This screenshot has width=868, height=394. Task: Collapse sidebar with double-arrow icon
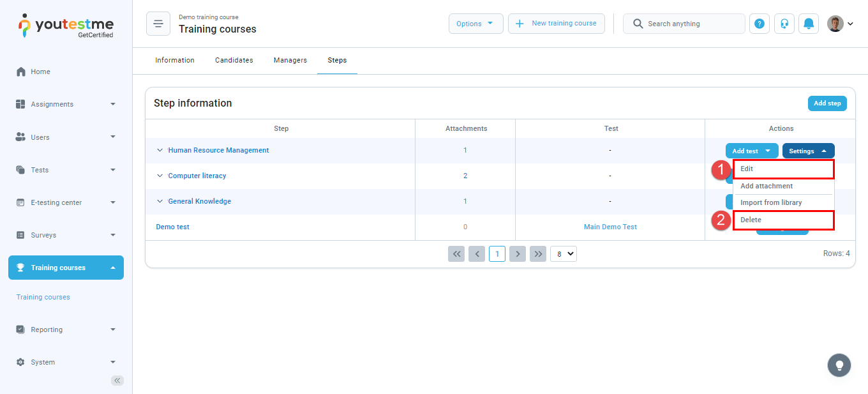[117, 381]
